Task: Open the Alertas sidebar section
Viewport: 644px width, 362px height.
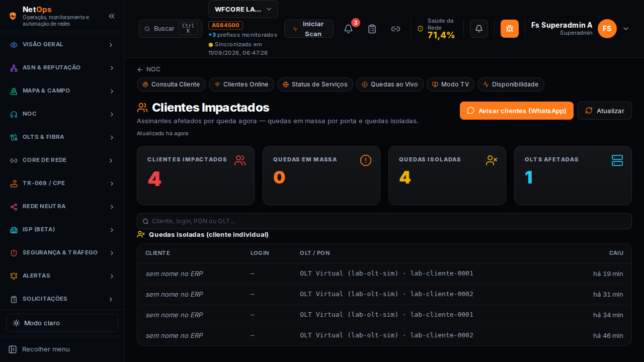Action: click(62, 276)
